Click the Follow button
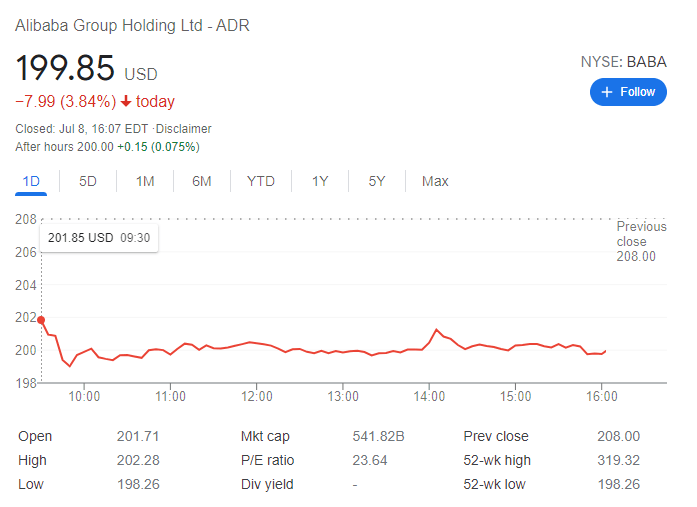Viewport: 697px width, 507px height. pyautogui.click(x=628, y=92)
